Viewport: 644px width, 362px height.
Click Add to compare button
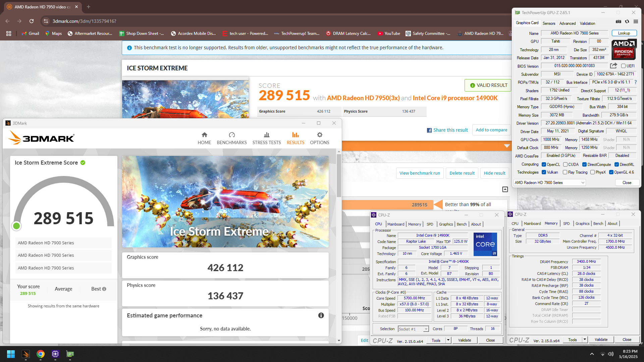coord(491,130)
